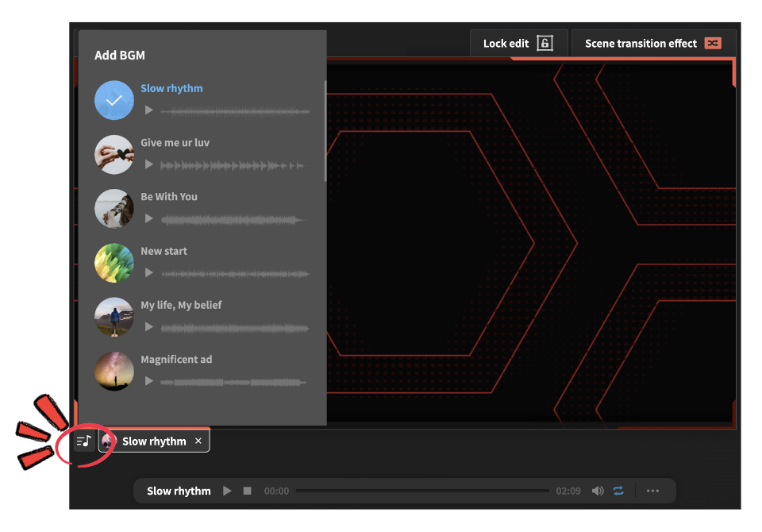The image size is (762, 532).
Task: Click the playback progress bar
Action: coord(422,491)
